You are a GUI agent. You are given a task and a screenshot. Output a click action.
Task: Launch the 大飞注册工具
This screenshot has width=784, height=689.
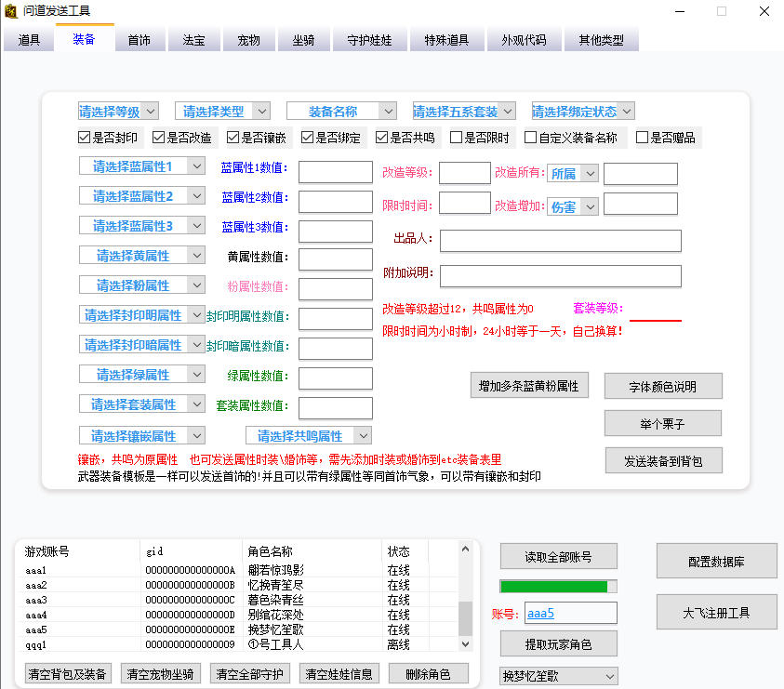pos(716,612)
